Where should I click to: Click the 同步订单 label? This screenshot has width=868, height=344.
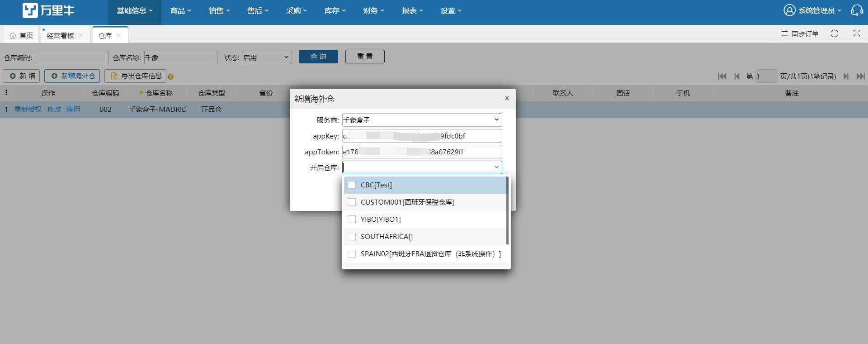pos(805,34)
